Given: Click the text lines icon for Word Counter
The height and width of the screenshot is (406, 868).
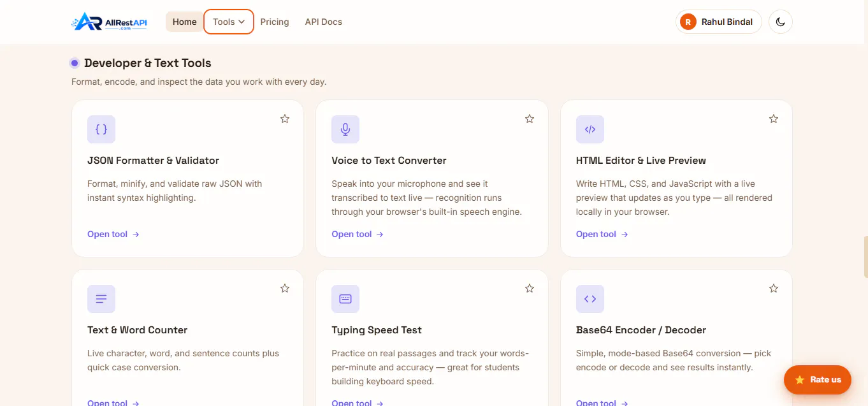Looking at the screenshot, I should [x=101, y=299].
